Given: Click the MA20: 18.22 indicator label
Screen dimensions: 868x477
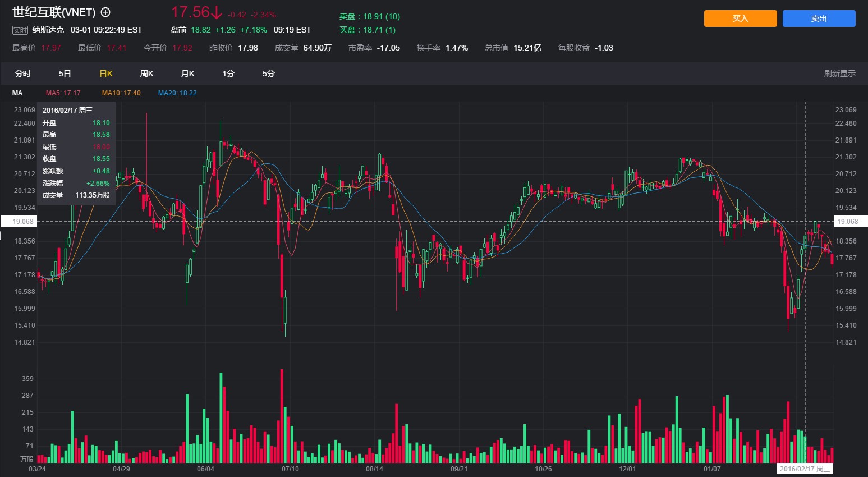Looking at the screenshot, I should tap(177, 93).
